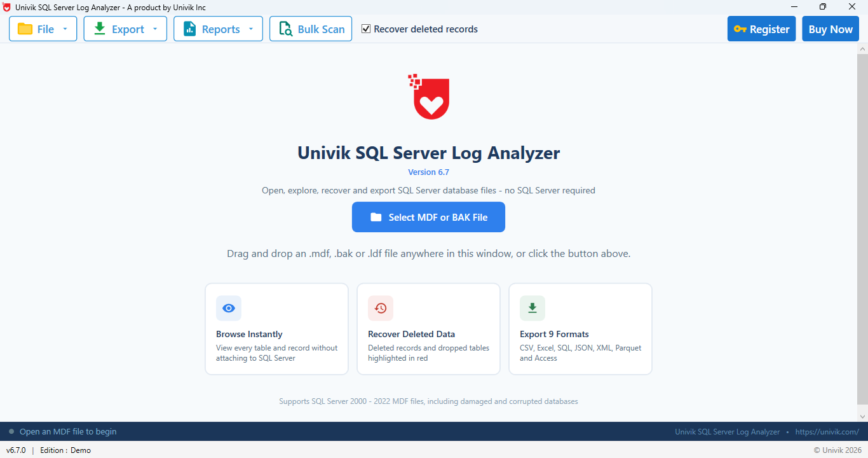Click the Reports document chart icon
The width and height of the screenshot is (868, 458).
pyautogui.click(x=189, y=29)
